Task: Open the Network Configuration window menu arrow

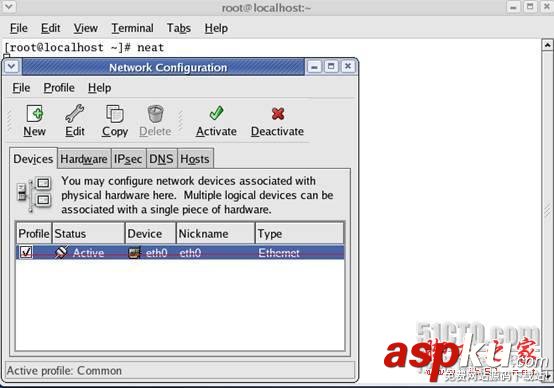Action: [x=12, y=66]
